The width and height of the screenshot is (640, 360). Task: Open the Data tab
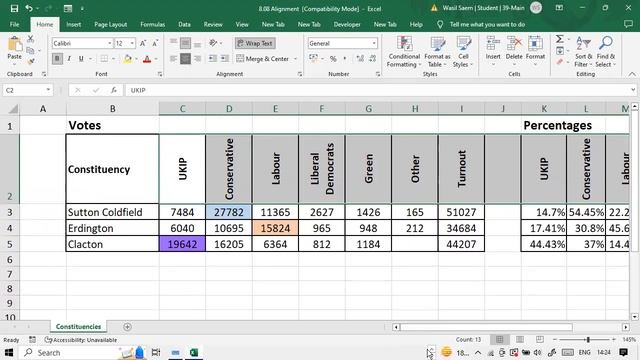point(184,24)
